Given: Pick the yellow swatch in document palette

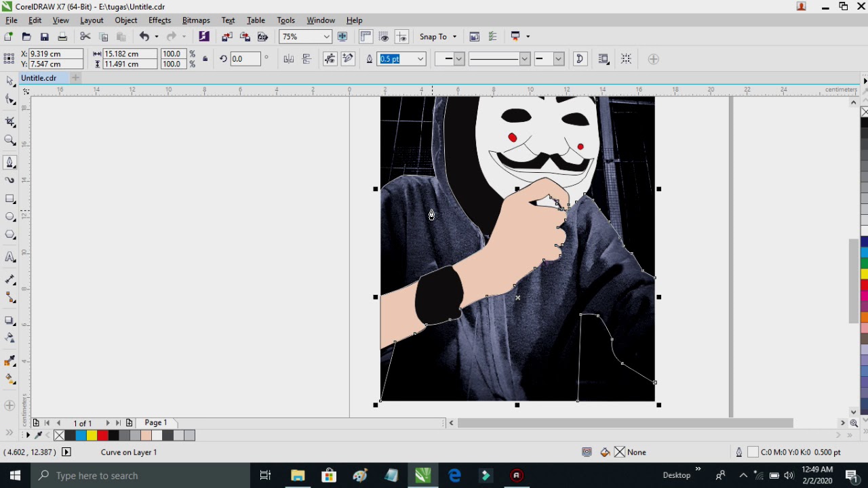Looking at the screenshot, I should pos(92,435).
